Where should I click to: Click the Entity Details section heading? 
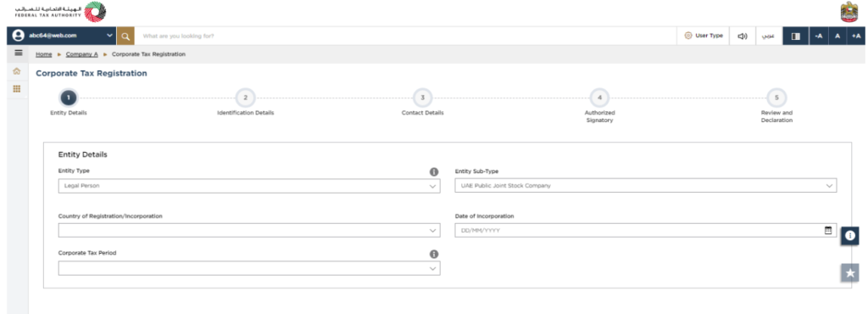(x=82, y=154)
